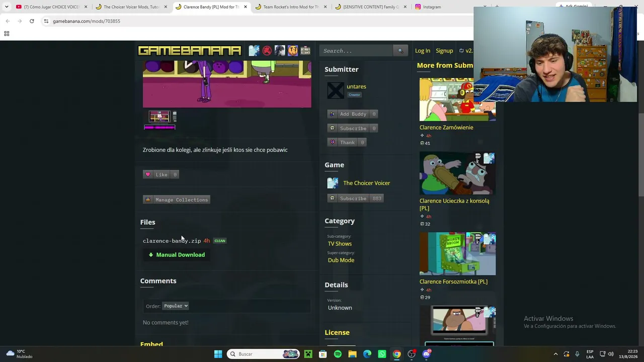Image resolution: width=644 pixels, height=362 pixels.
Task: Focus the GameBanana search field
Action: click(x=357, y=51)
